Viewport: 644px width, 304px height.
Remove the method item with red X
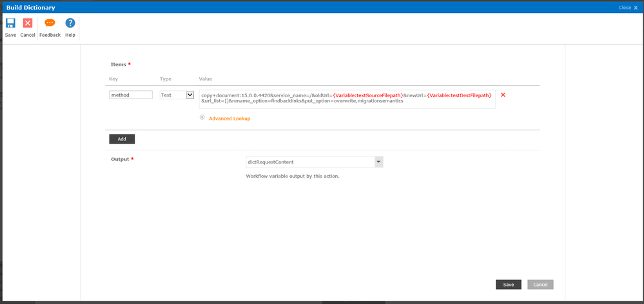(x=503, y=95)
